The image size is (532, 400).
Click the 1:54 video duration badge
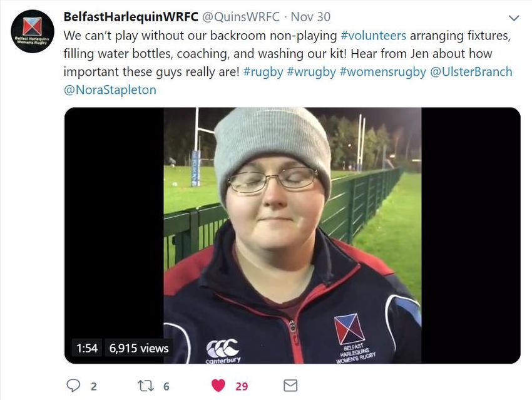pyautogui.click(x=87, y=348)
